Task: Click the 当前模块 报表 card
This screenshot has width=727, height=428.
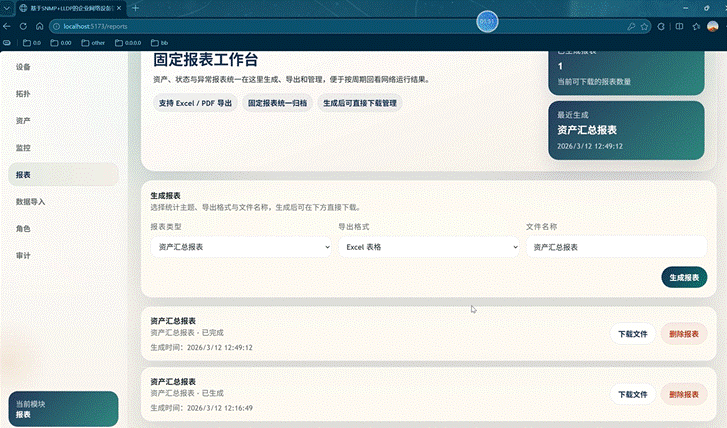Action: tap(63, 409)
